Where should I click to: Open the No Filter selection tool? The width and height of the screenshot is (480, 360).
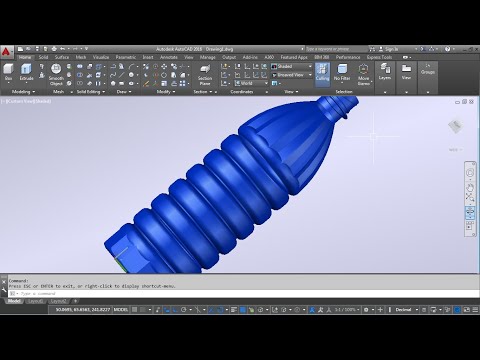click(x=342, y=73)
